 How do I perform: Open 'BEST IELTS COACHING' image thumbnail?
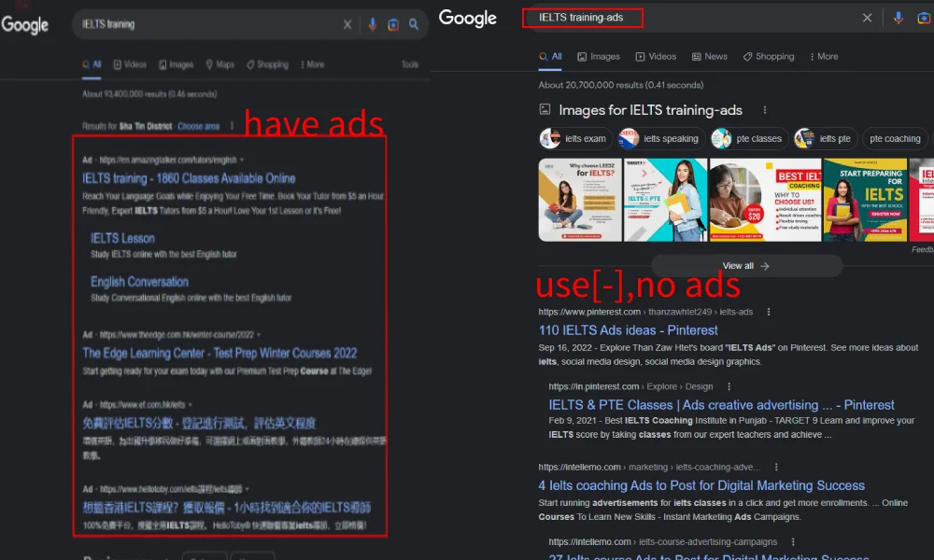pos(765,200)
